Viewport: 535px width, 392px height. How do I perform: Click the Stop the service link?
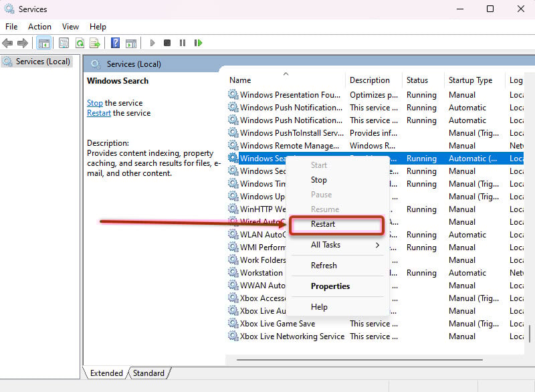(95, 103)
